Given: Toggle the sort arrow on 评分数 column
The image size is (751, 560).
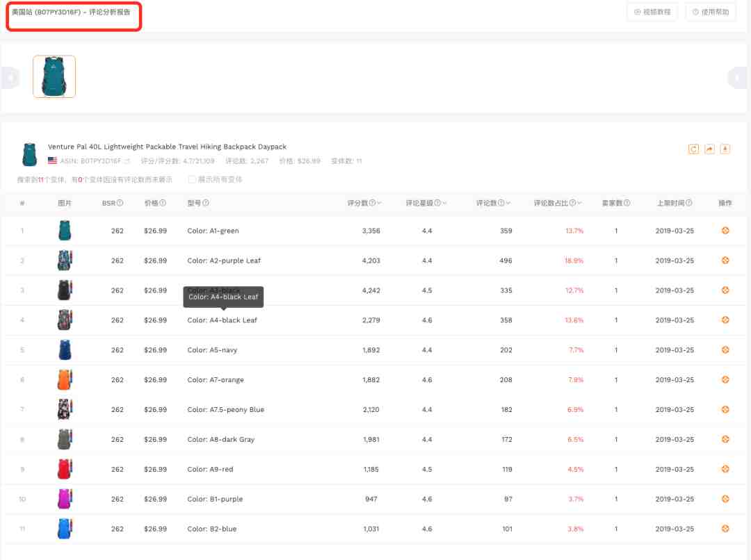Looking at the screenshot, I should pyautogui.click(x=380, y=203).
